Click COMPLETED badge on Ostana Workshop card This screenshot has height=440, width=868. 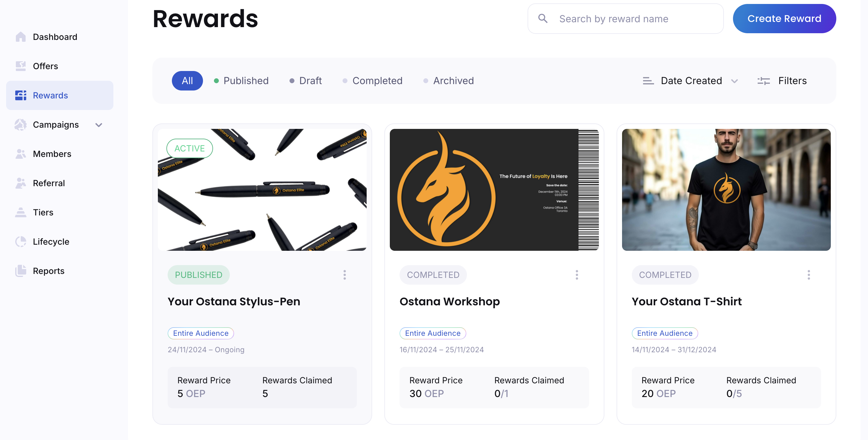tap(433, 275)
